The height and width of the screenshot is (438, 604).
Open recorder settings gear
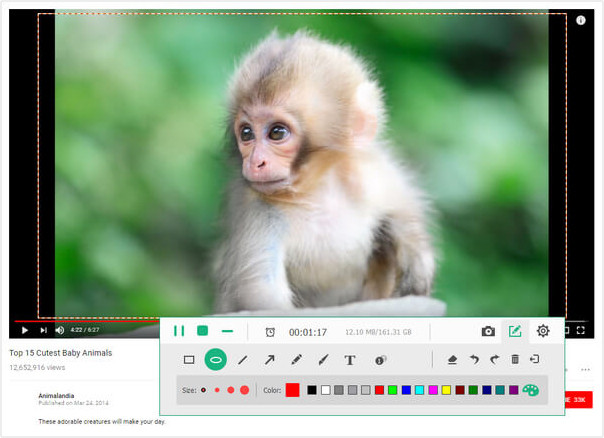click(x=543, y=331)
